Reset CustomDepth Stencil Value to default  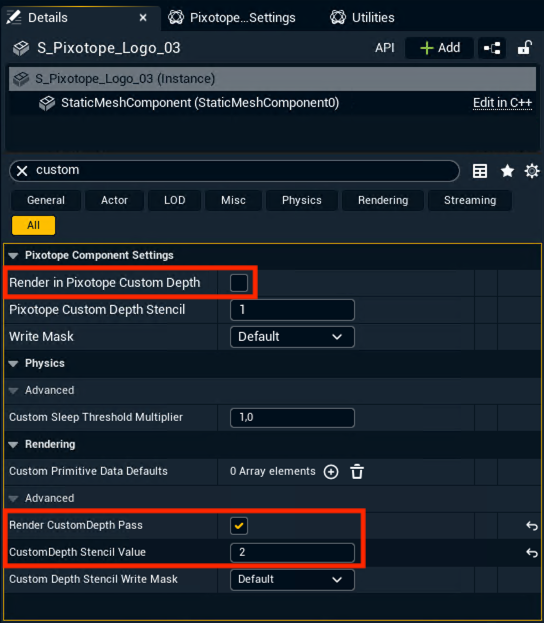pos(532,553)
